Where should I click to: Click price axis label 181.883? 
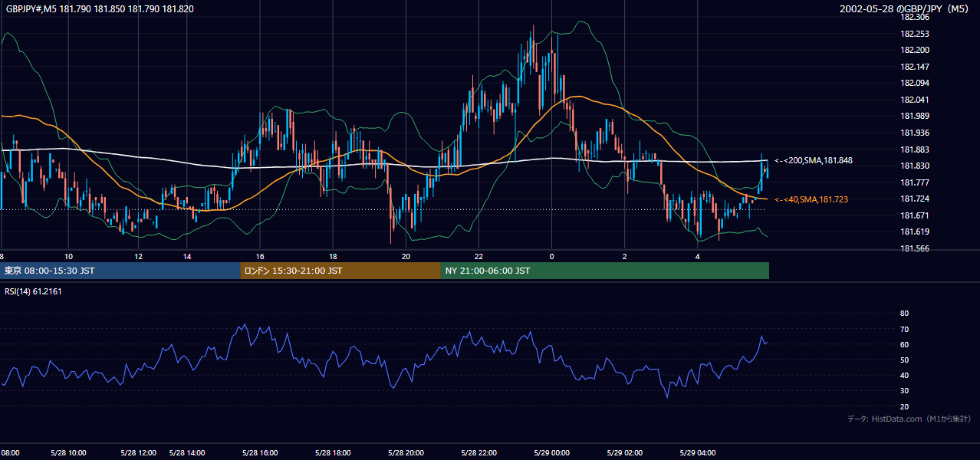914,149
